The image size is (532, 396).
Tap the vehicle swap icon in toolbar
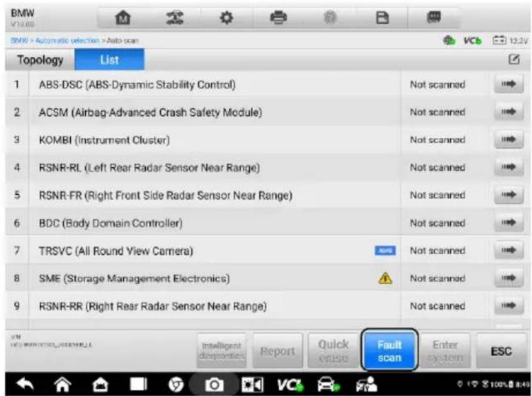coord(175,17)
